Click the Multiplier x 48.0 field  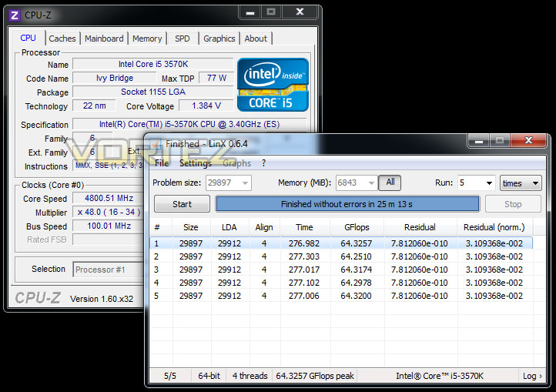(x=108, y=212)
